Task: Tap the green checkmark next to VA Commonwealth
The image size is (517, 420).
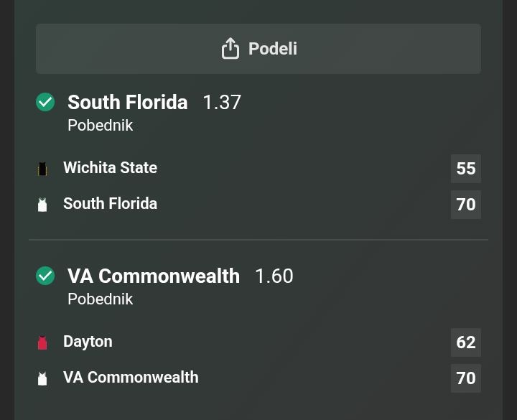Action: tap(45, 276)
